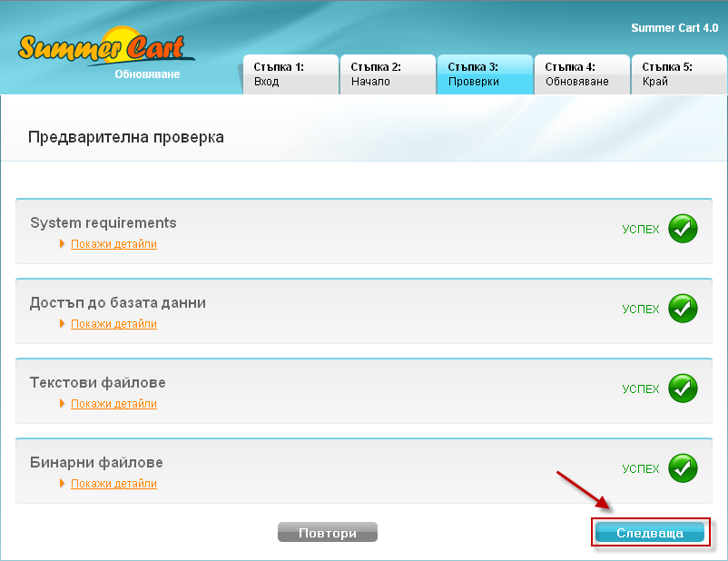Image resolution: width=728 pixels, height=561 pixels.
Task: Expand orange arrow under System requirements
Action: (63, 244)
